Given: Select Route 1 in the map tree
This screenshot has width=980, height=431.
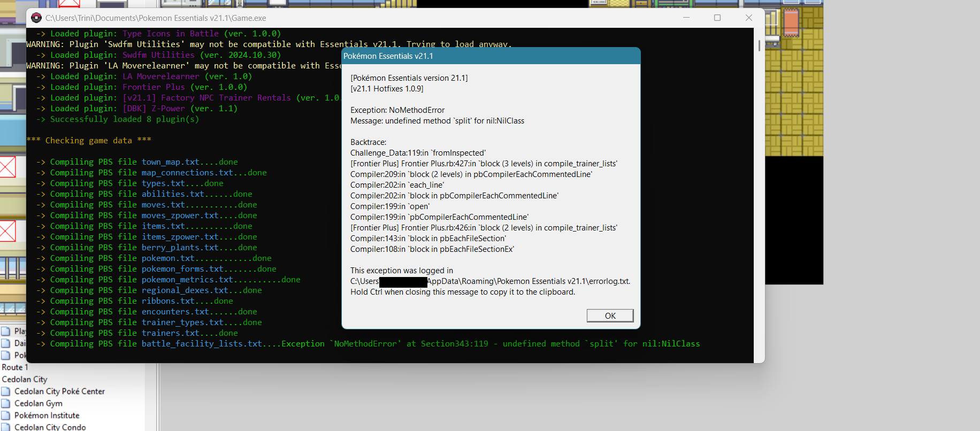Looking at the screenshot, I should pos(15,367).
